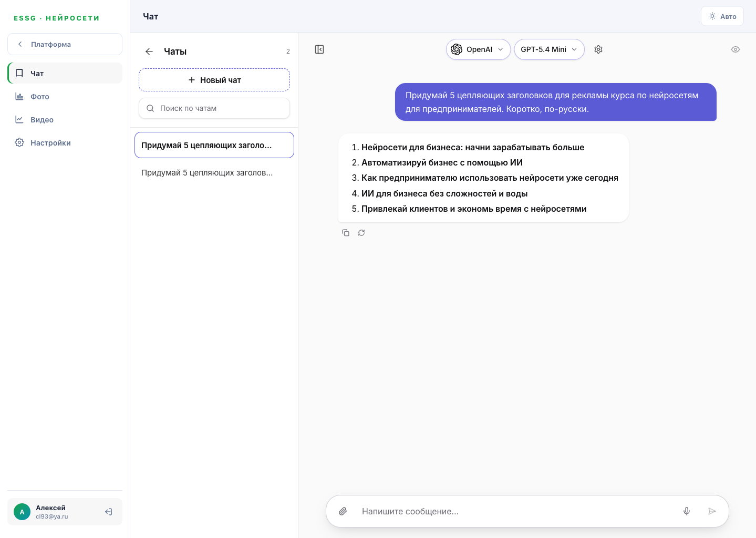Collapse the chat list panel icon
Screen dimensions: 756x538
point(319,49)
